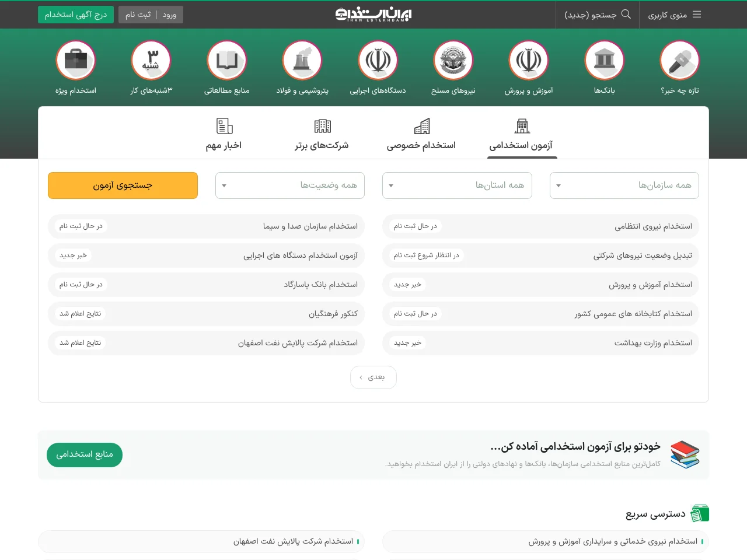Switch to the استخدام خصوصی tab

421,136
